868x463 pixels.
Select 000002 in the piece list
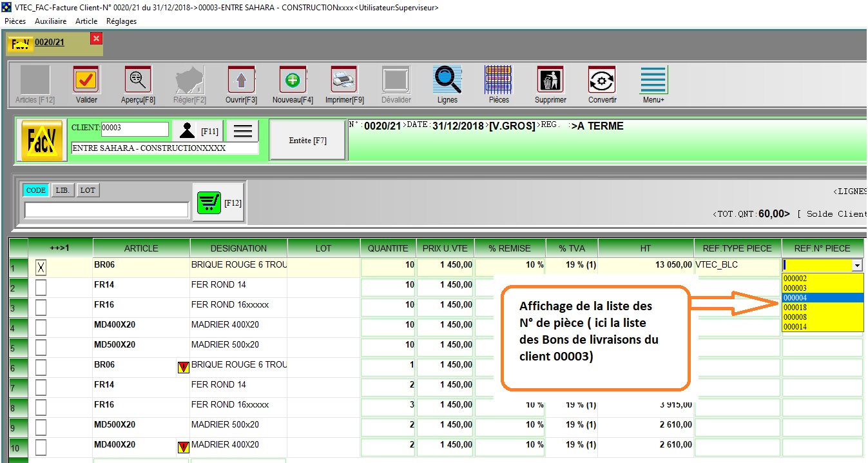(822, 279)
